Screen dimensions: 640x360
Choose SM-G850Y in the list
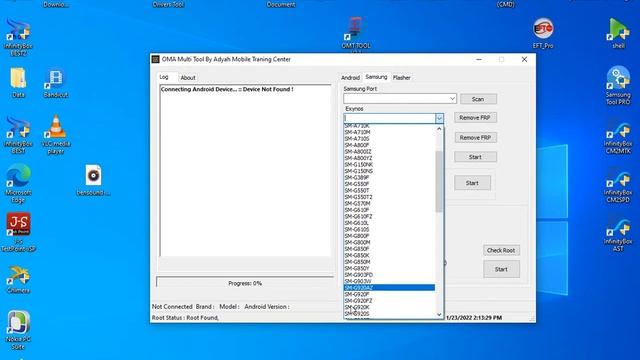pos(389,268)
